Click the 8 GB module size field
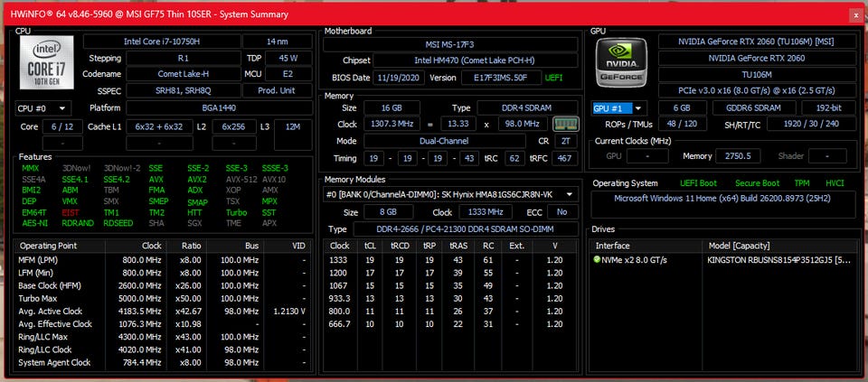 [388, 212]
